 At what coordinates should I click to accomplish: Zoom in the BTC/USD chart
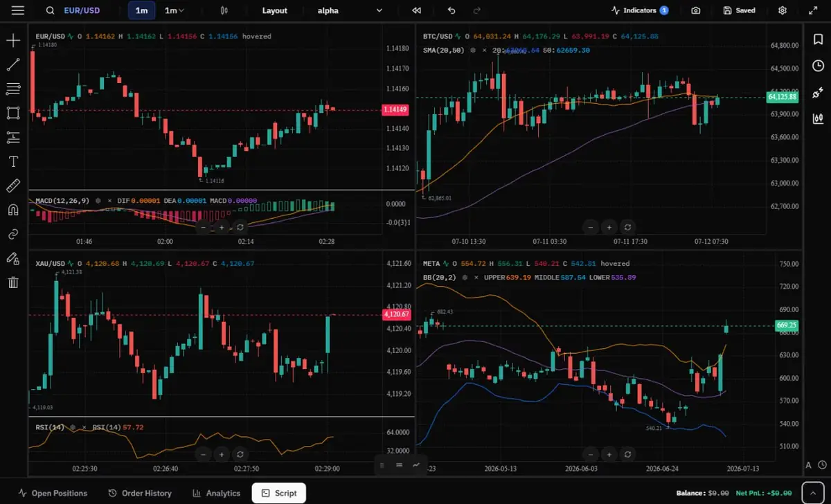(x=609, y=227)
